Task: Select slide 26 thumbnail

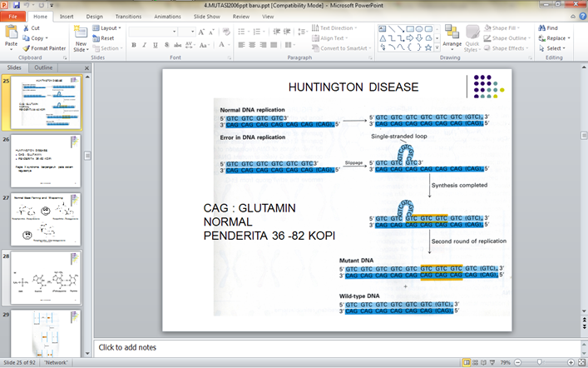Action: [46, 161]
